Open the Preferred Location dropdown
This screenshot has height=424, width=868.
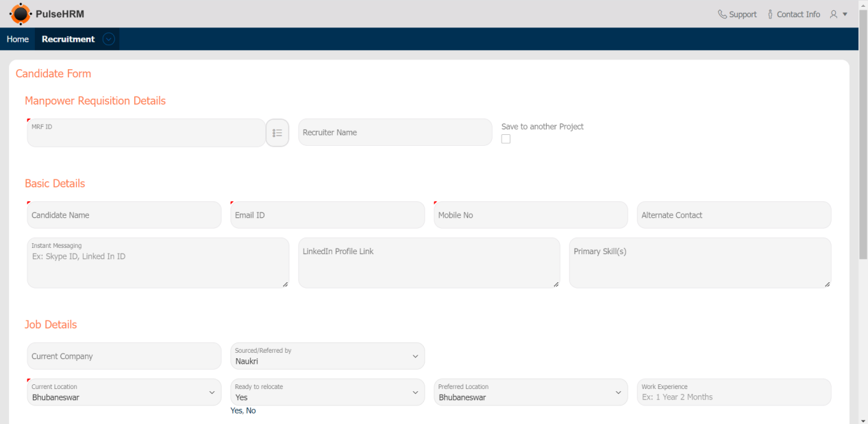530,392
